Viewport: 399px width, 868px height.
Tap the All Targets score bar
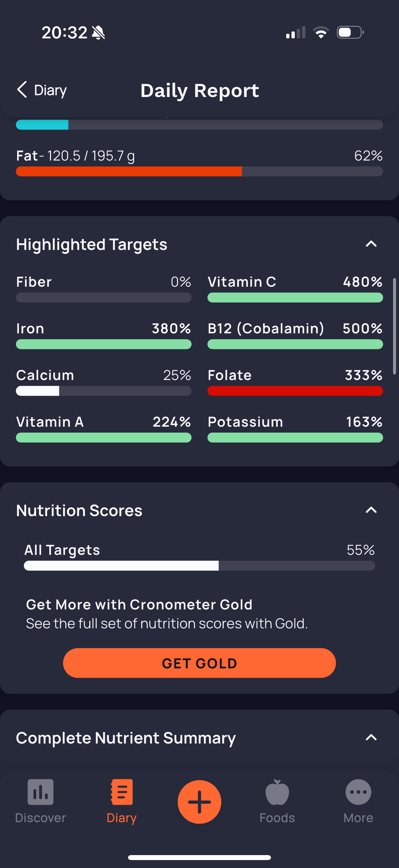pyautogui.click(x=199, y=565)
